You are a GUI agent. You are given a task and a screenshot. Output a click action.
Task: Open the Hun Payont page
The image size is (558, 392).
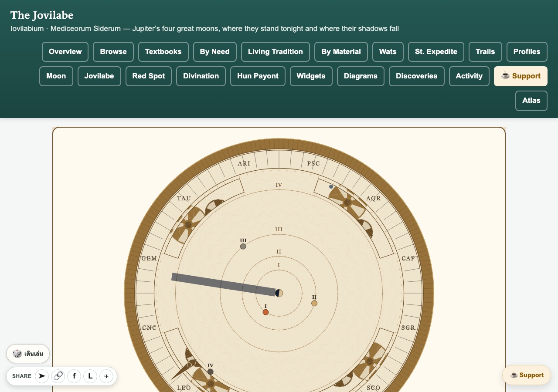[x=258, y=76]
